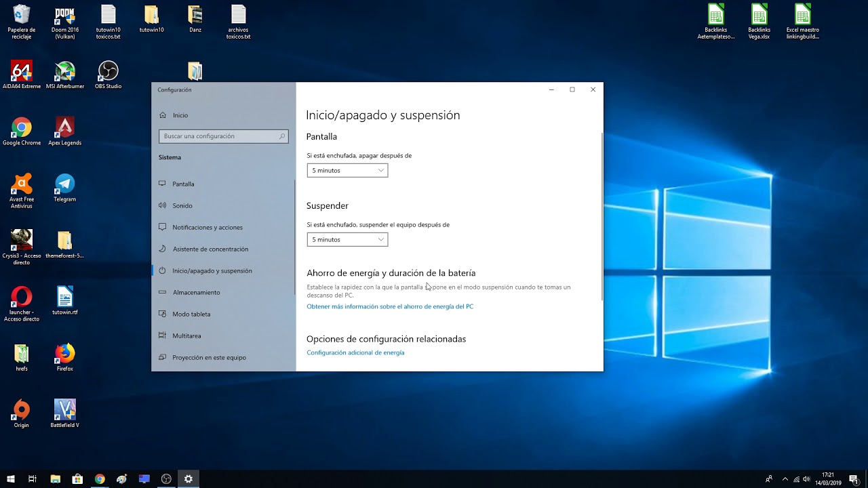Select the Backlinks Vega.xlsx file icon
868x488 pixels.
coord(759,22)
